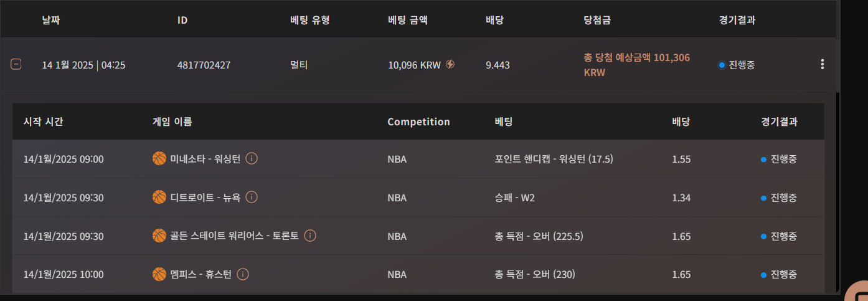Viewport: 868px width, 301px height.
Task: Click the 총 당첨 예상금액 101,306 KRW text
Action: tap(636, 65)
